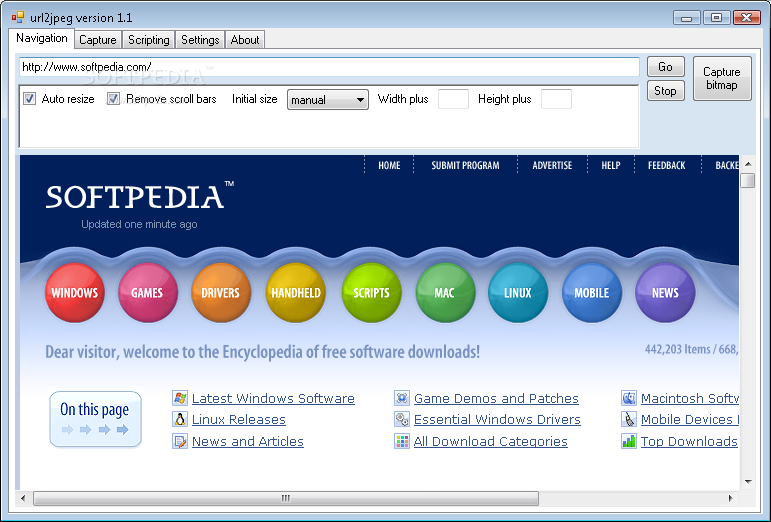771x522 pixels.
Task: Click the gears icon beside Essential Windows Drivers
Action: tap(402, 419)
